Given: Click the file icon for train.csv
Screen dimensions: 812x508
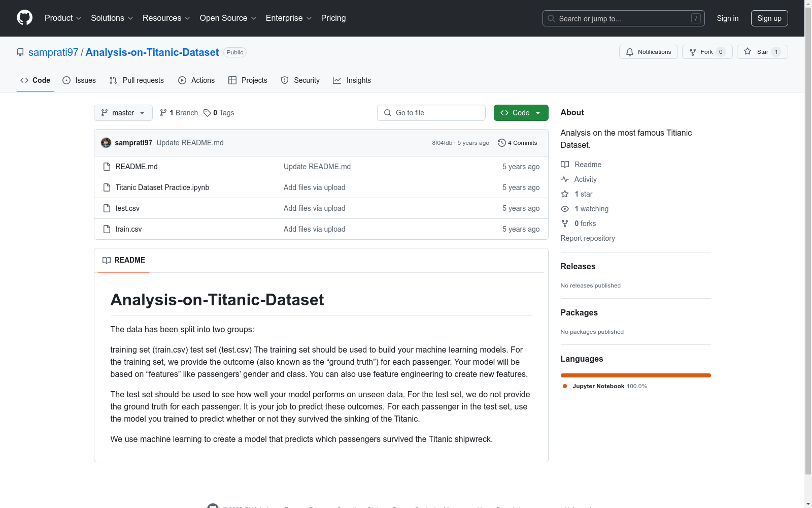Looking at the screenshot, I should (x=107, y=229).
